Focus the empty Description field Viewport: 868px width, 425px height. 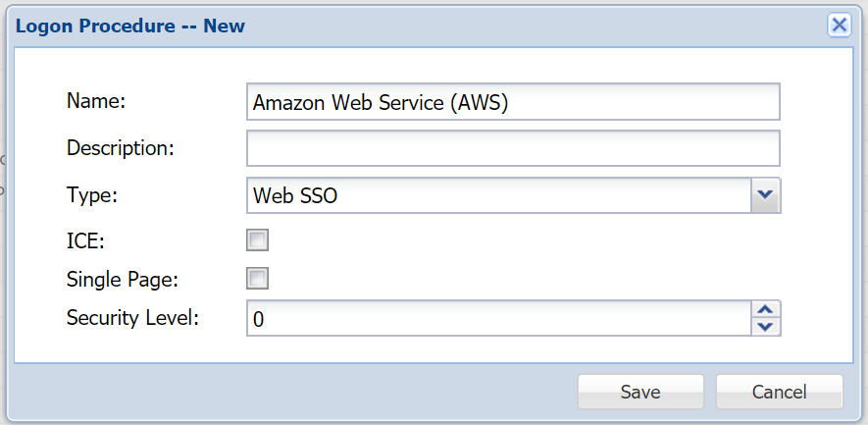tap(513, 148)
